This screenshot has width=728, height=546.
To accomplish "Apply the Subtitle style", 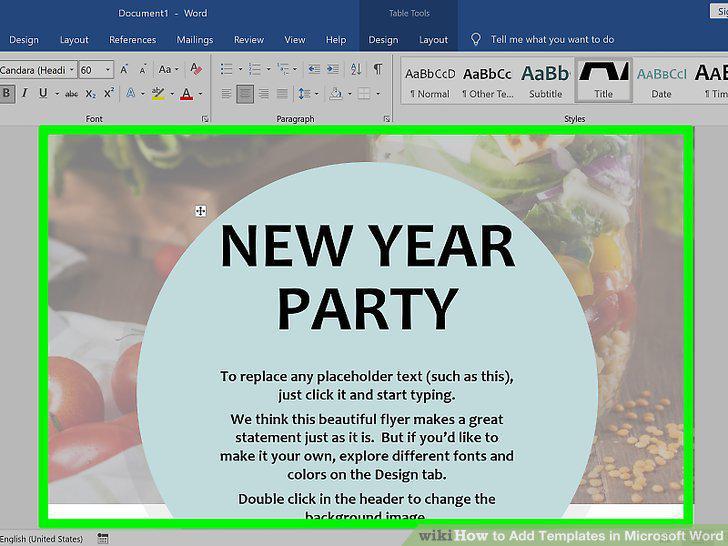I will 546,82.
